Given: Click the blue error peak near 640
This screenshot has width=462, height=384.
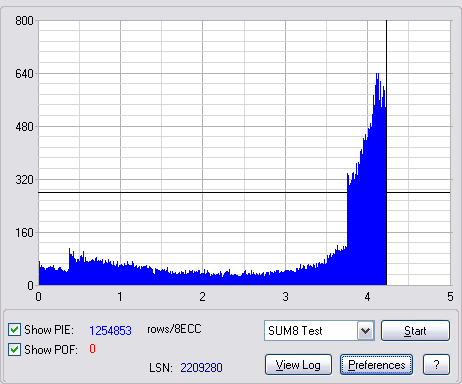Looking at the screenshot, I should coord(378,80).
